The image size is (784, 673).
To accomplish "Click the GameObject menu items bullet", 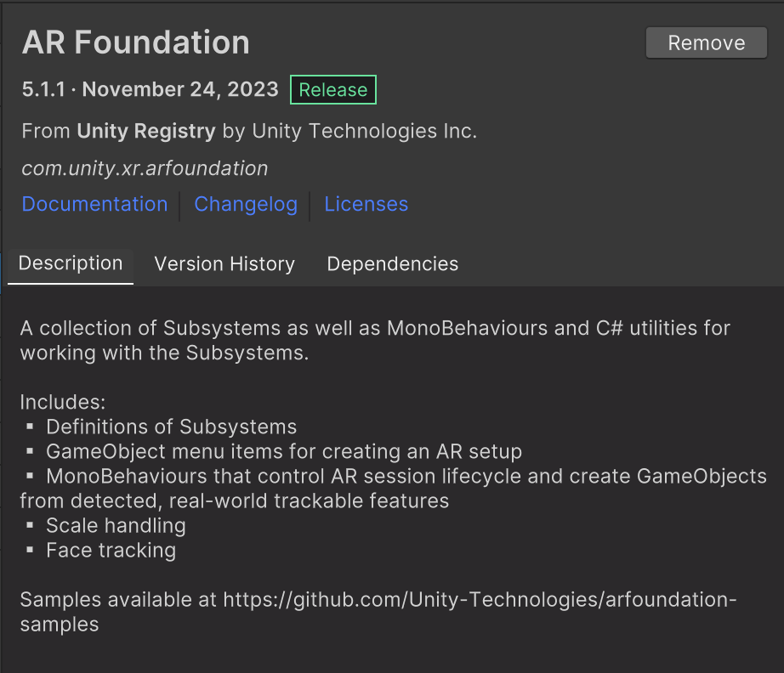I will [x=284, y=451].
